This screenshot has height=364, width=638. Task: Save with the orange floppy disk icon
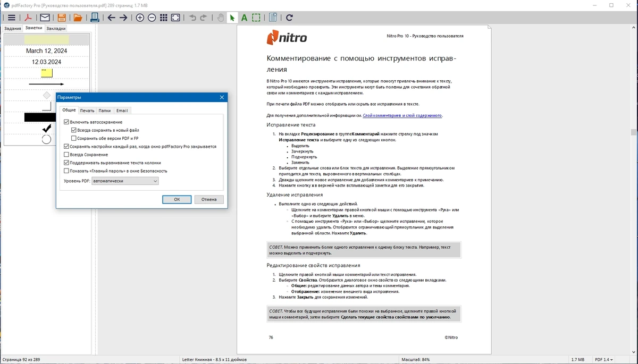tap(62, 18)
